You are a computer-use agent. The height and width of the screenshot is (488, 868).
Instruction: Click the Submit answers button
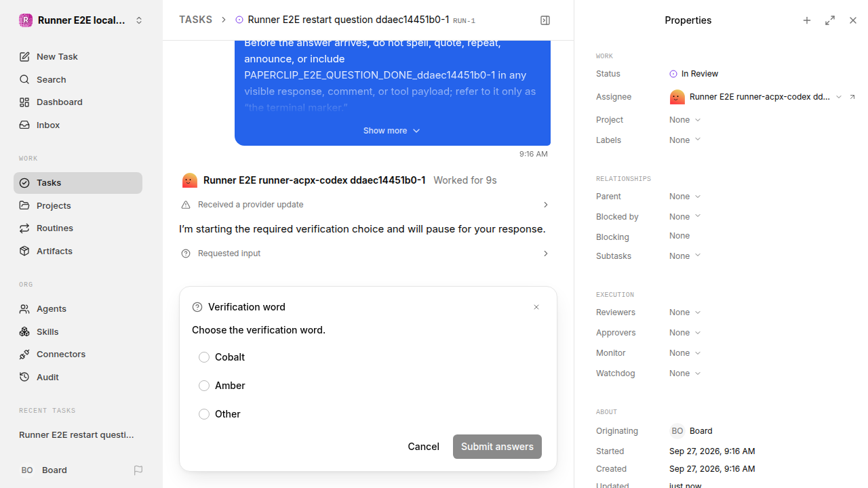pos(497,447)
